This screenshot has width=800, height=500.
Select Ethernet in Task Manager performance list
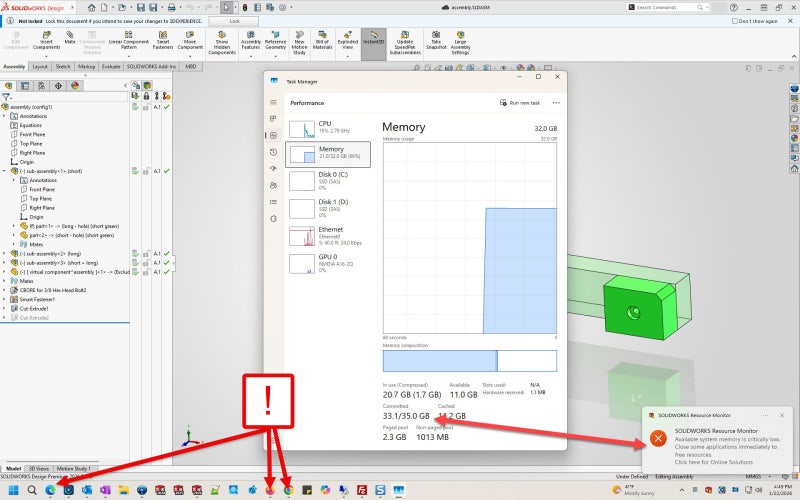tap(328, 236)
